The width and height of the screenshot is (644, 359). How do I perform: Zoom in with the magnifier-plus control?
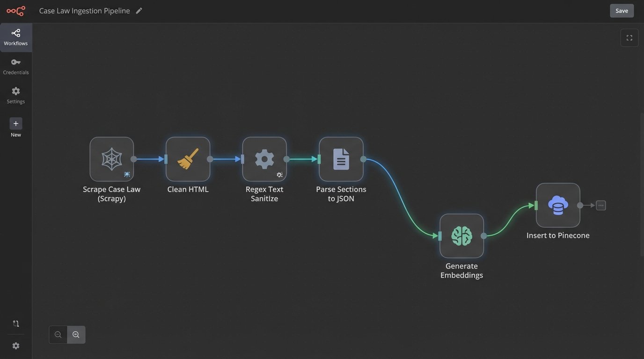[75, 334]
